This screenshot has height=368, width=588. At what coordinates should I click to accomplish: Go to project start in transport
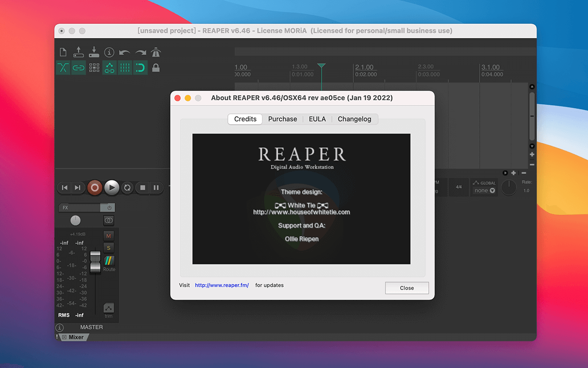click(x=65, y=187)
